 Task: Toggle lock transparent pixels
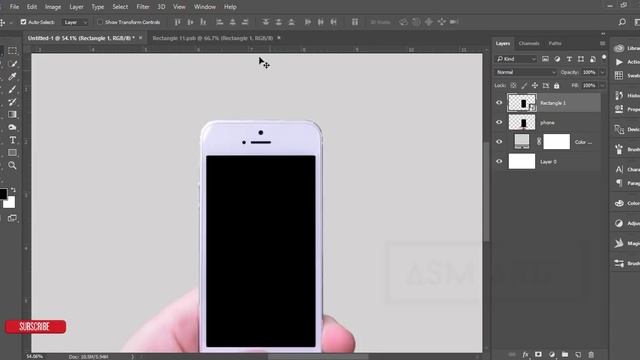pyautogui.click(x=513, y=86)
